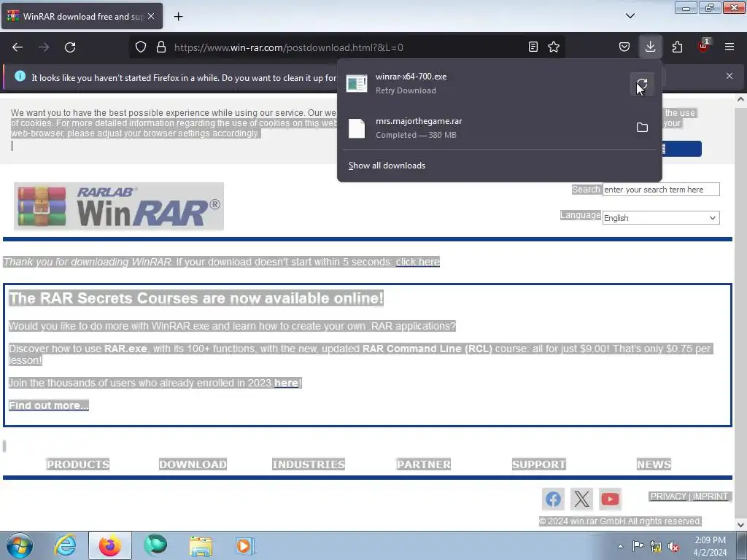Open the NEWS menu item
747x560 pixels.
click(654, 464)
